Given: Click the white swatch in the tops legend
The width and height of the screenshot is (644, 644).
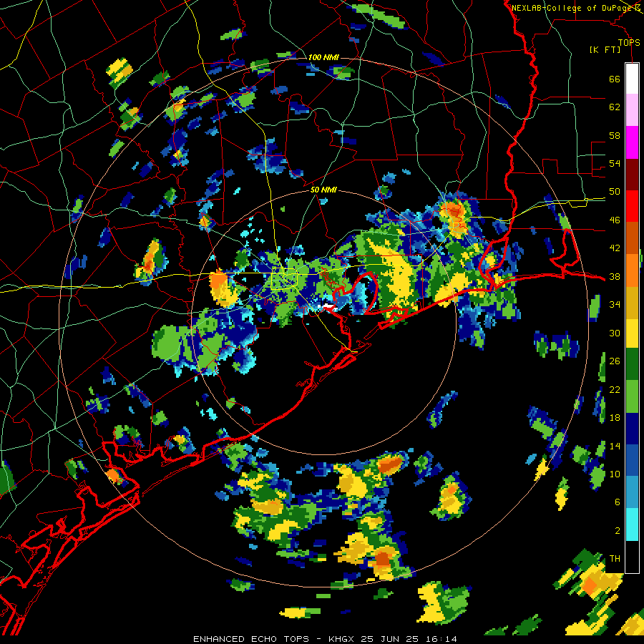Looking at the screenshot, I should (x=632, y=79).
